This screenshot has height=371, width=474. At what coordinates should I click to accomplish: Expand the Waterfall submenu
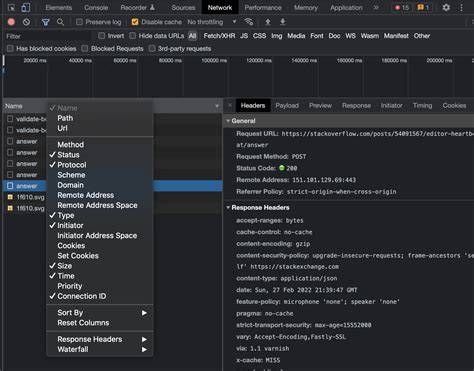click(100, 349)
